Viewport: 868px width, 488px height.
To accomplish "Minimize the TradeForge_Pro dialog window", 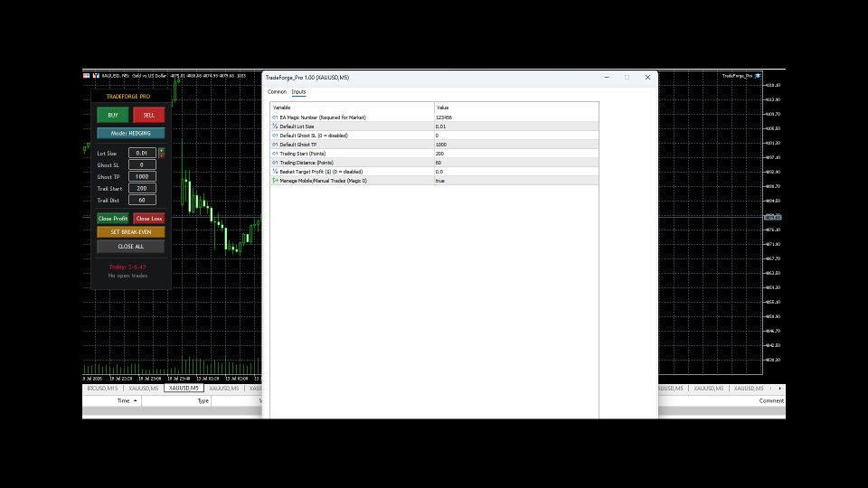I will 607,78.
